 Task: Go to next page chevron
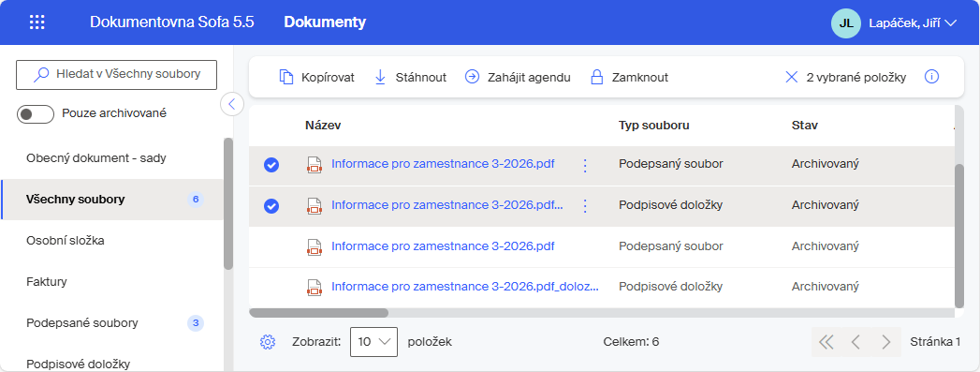point(886,341)
